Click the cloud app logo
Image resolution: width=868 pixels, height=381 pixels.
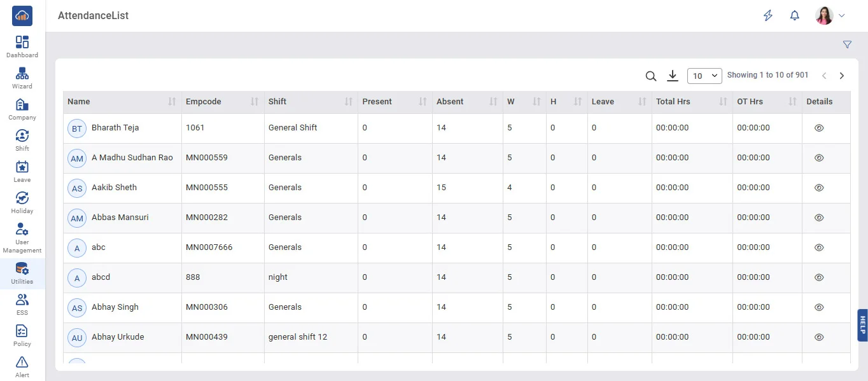[22, 16]
